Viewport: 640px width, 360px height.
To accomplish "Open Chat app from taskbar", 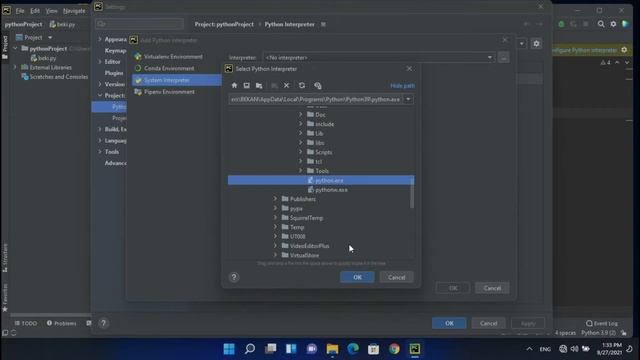I will point(312,349).
